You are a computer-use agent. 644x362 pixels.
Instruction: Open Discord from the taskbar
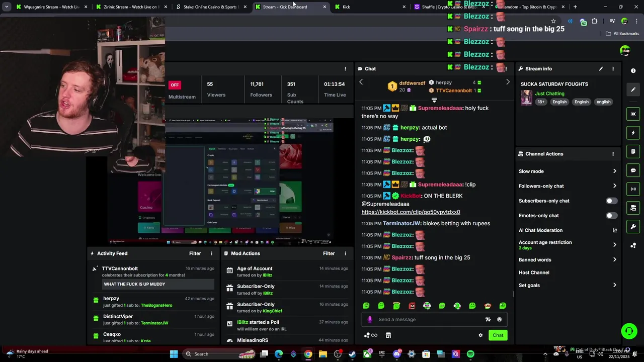396,354
